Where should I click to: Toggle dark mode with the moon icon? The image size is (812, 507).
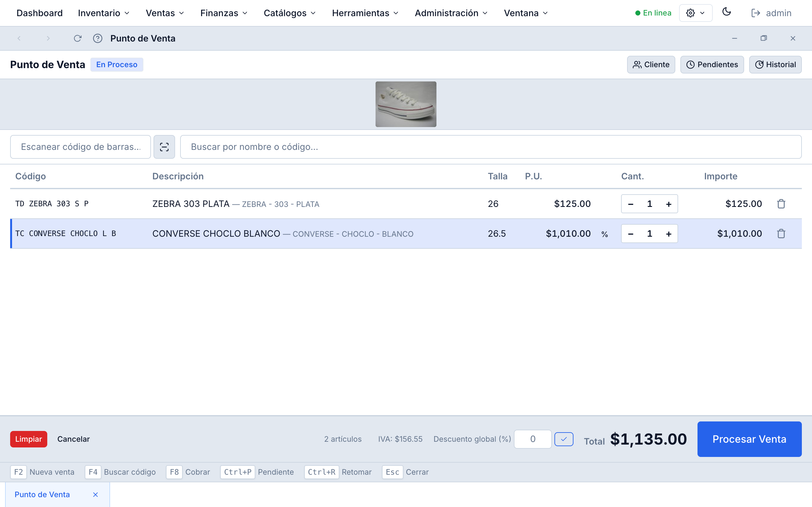727,12
